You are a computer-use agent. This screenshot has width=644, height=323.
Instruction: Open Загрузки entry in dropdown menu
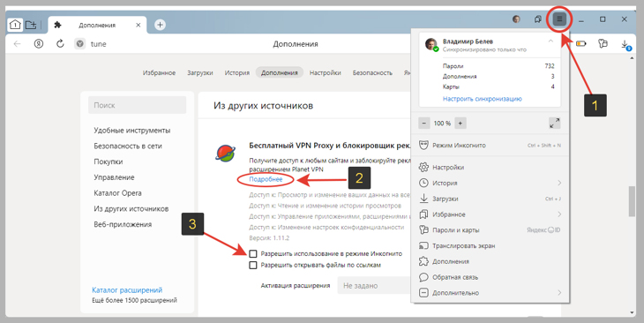pos(490,199)
